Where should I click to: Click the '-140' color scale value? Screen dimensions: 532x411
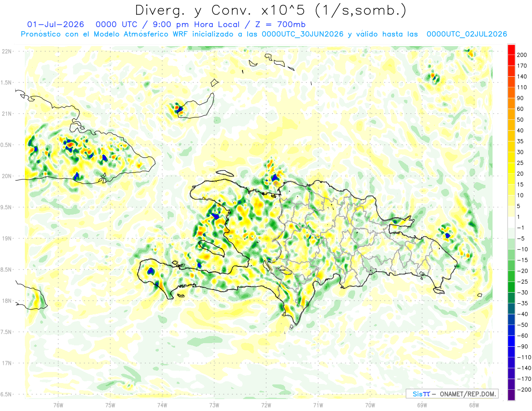tap(524, 368)
